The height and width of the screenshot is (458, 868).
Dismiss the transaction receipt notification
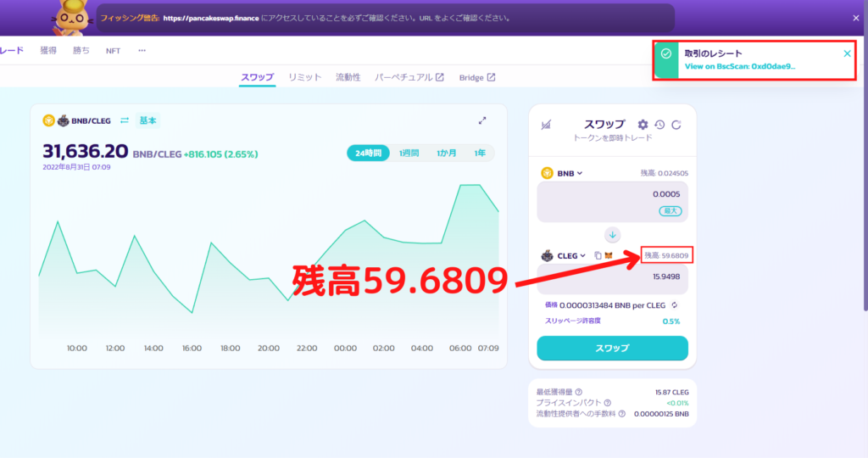pyautogui.click(x=847, y=53)
